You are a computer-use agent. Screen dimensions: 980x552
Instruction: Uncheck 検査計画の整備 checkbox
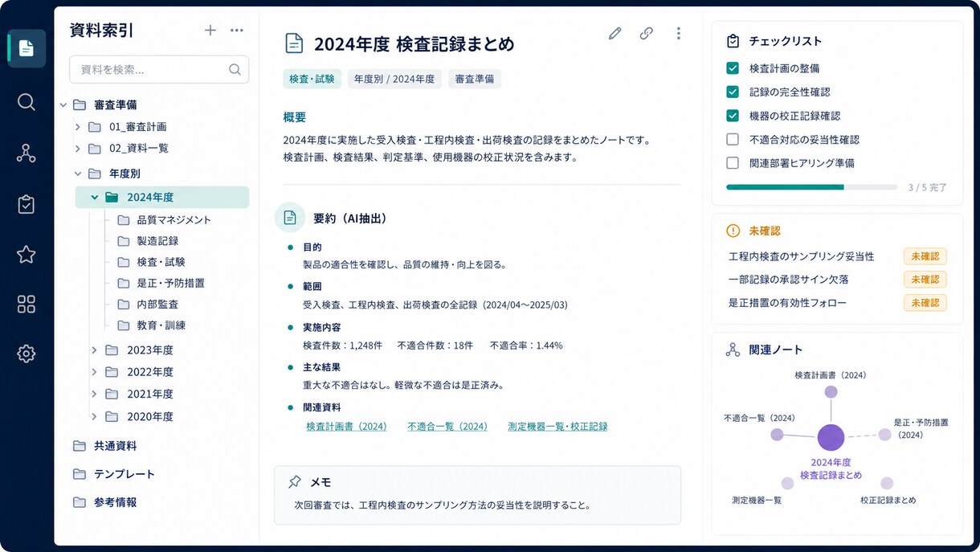click(x=733, y=68)
